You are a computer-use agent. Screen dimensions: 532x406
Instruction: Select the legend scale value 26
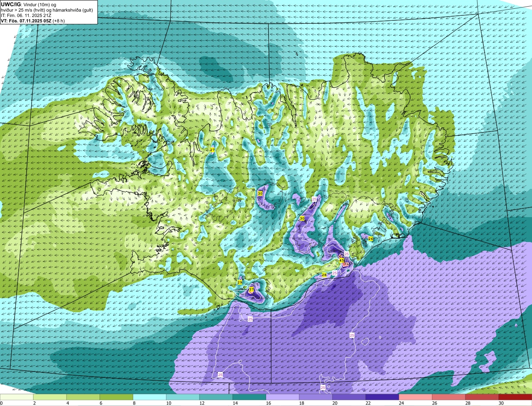[434, 403]
